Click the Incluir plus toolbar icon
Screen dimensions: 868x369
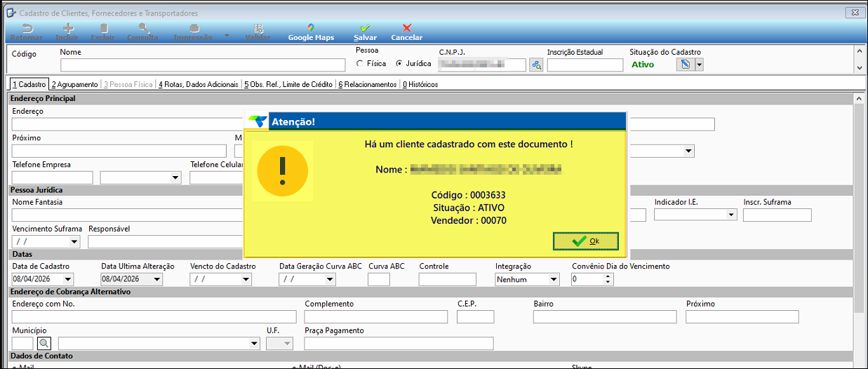pos(68,29)
